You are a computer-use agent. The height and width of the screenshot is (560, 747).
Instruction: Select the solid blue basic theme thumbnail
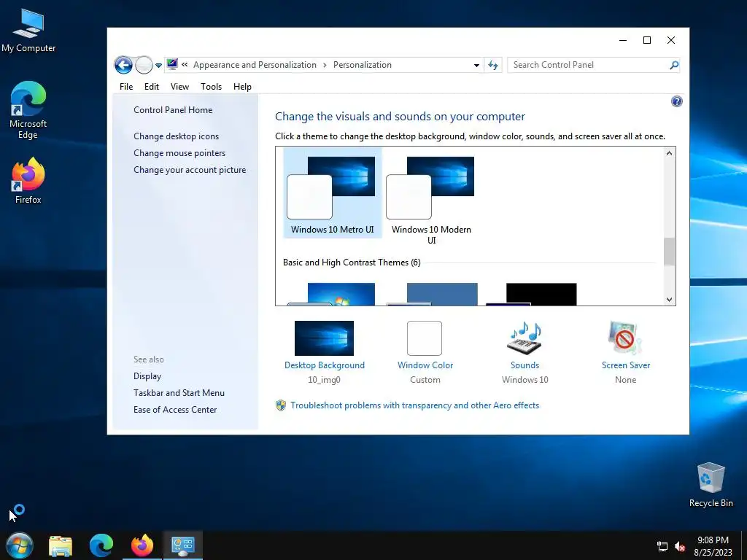(x=432, y=295)
